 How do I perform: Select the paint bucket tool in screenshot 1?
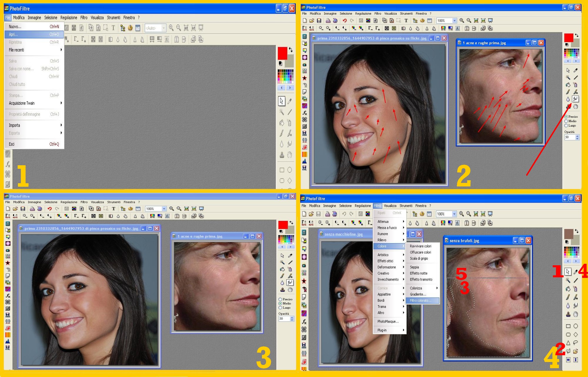point(282,123)
